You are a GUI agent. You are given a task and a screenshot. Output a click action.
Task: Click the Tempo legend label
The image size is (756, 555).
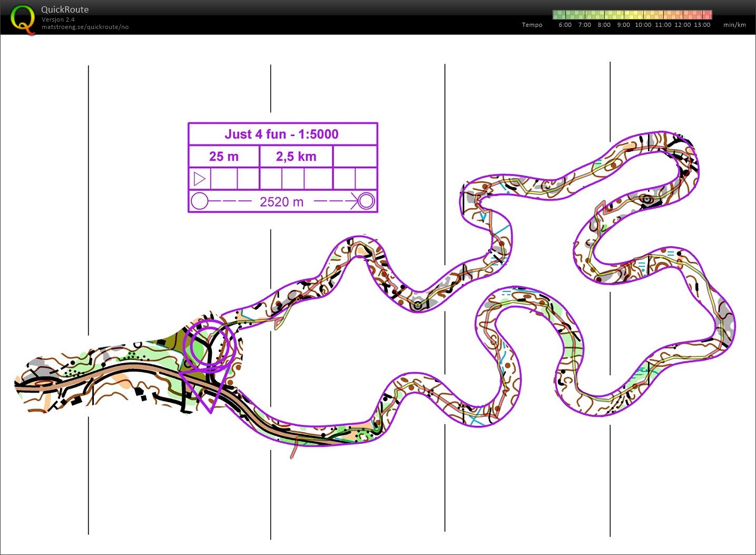(532, 25)
